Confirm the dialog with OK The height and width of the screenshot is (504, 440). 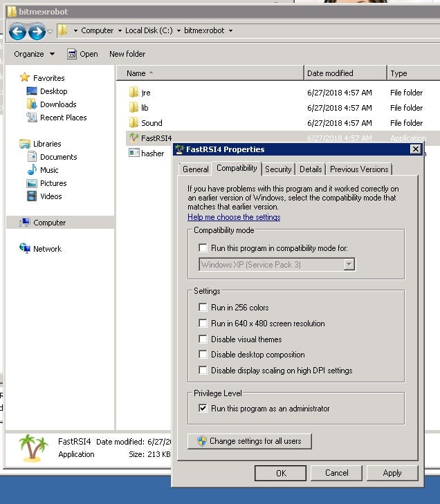280,473
